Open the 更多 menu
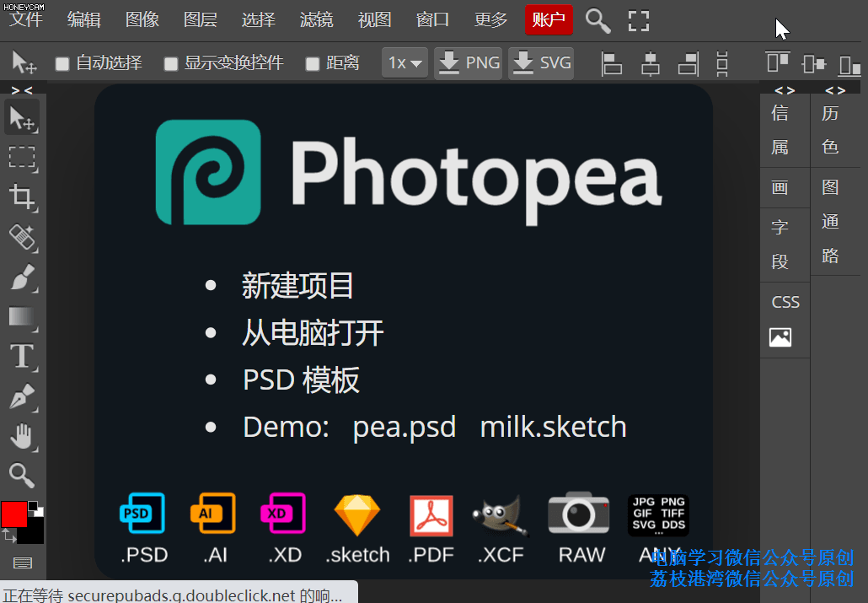Image resolution: width=868 pixels, height=603 pixels. (x=491, y=20)
